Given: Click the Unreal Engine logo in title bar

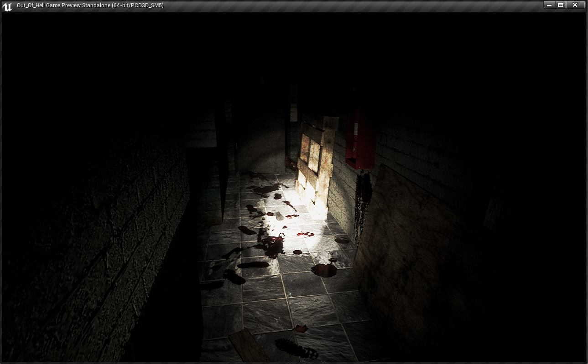Looking at the screenshot, I should 7,6.
